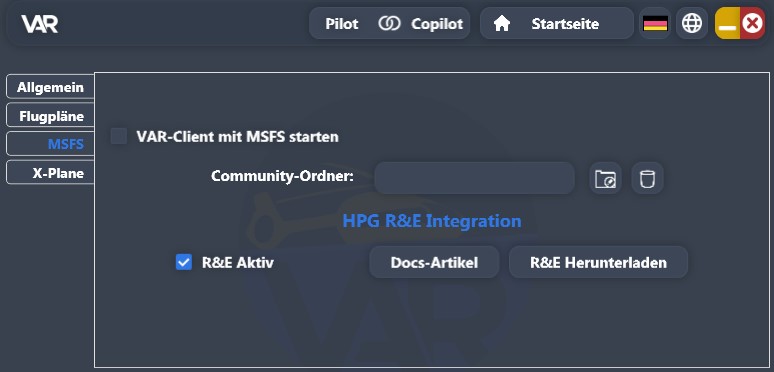Select the MSFS tab
Image resolution: width=774 pixels, height=372 pixels.
pyautogui.click(x=50, y=144)
